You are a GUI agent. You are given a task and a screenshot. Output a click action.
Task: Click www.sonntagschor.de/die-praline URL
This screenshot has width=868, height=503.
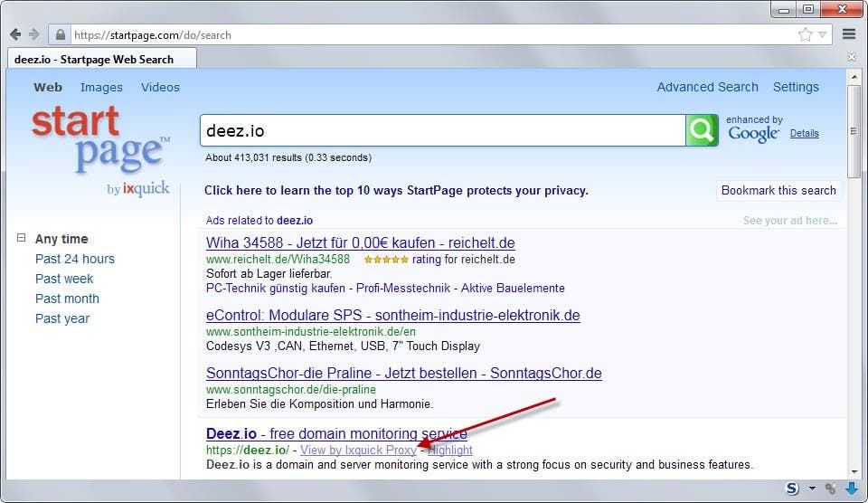pyautogui.click(x=290, y=389)
